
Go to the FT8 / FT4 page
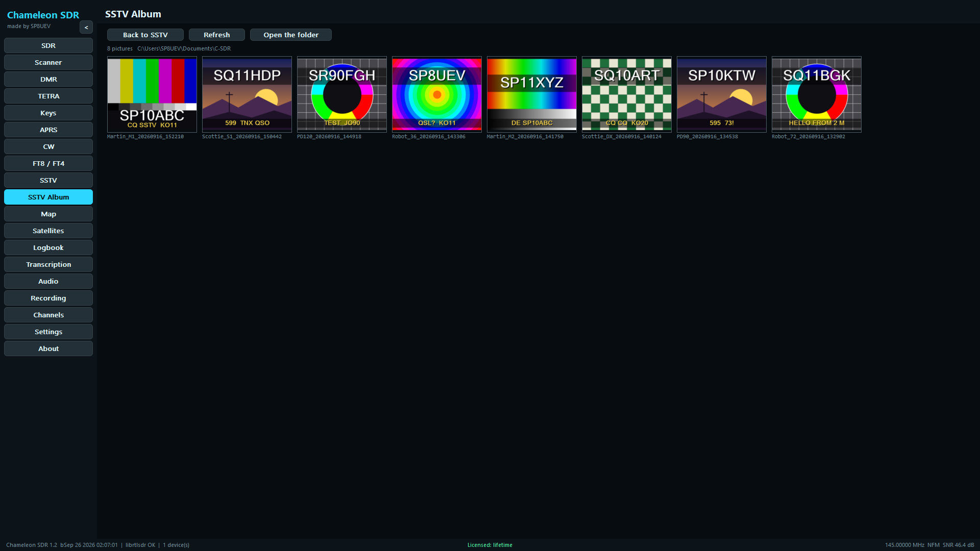point(48,163)
